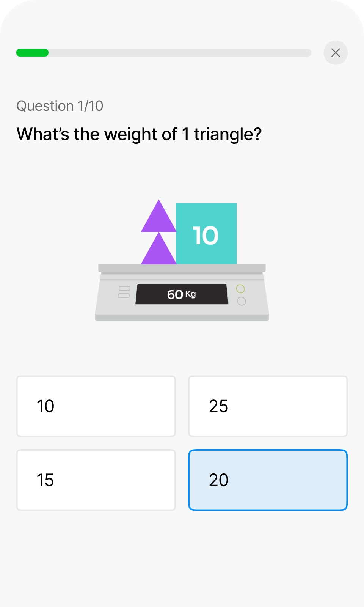Pick the highlighted answer option 20

pos(268,480)
